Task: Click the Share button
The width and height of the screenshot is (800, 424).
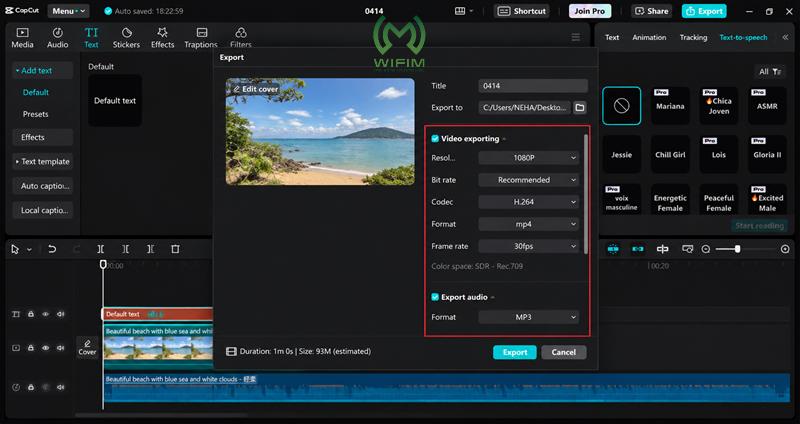Action: (x=652, y=11)
